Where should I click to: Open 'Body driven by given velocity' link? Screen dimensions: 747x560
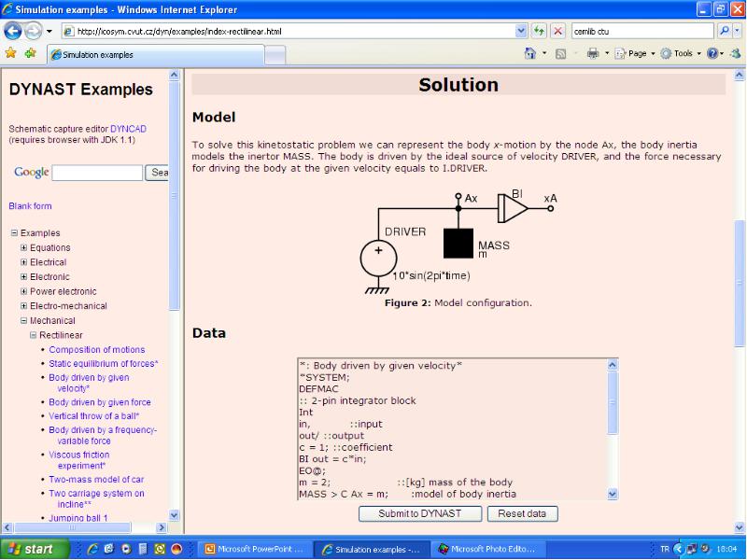coord(89,383)
